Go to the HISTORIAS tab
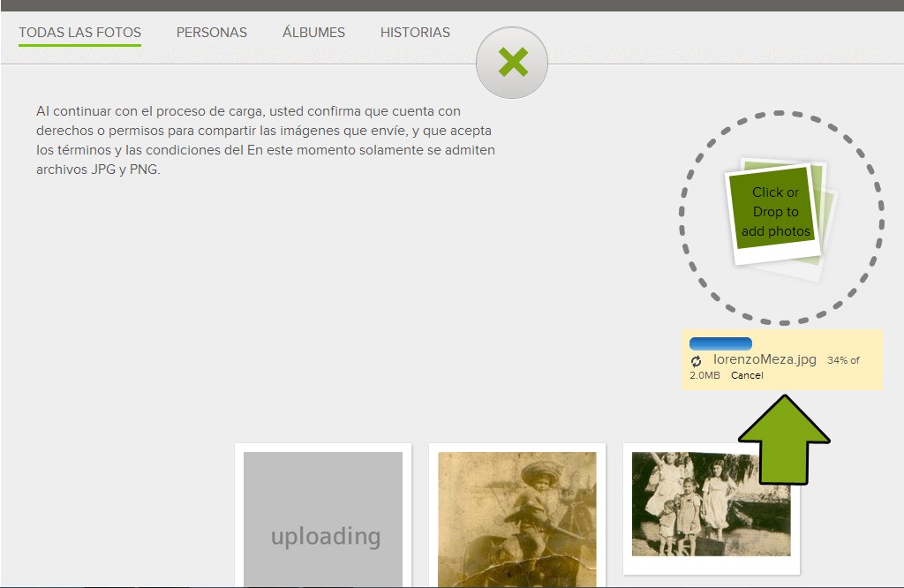The image size is (904, 588). (415, 33)
